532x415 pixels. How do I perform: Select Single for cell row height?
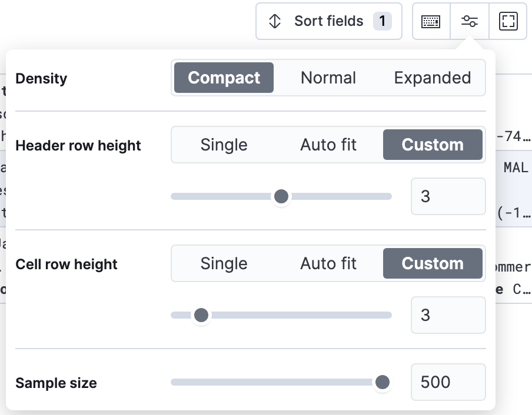(224, 263)
